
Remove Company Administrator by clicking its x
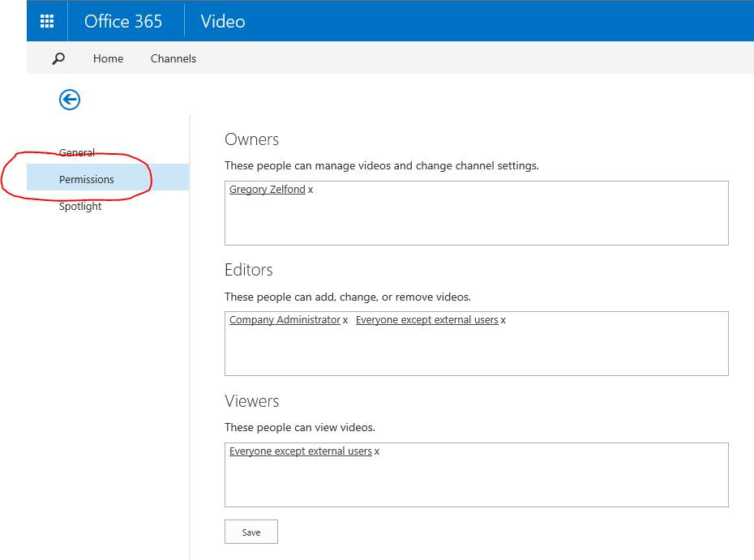coord(345,319)
